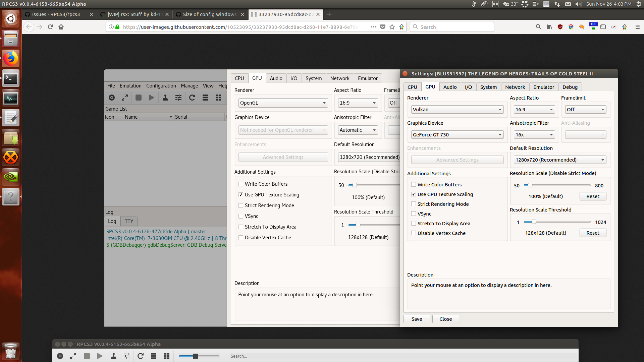Reset the Resolution Scale Threshold value
The image size is (644, 362).
coord(593,233)
